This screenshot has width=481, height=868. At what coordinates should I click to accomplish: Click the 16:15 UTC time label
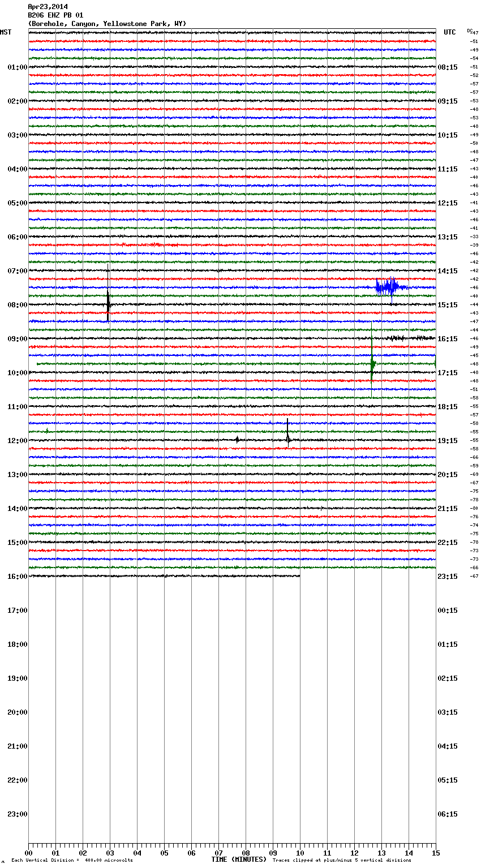coord(448,339)
